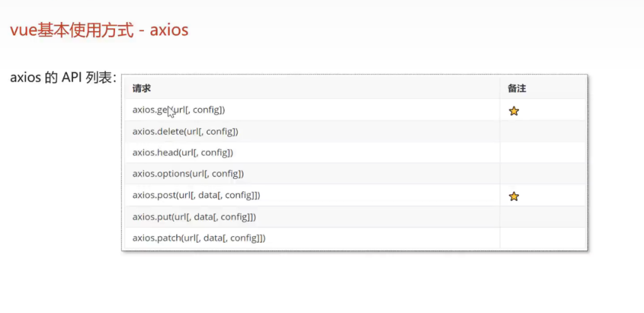
Task: Select the axios.head(url[, config]) entry
Action: click(182, 153)
